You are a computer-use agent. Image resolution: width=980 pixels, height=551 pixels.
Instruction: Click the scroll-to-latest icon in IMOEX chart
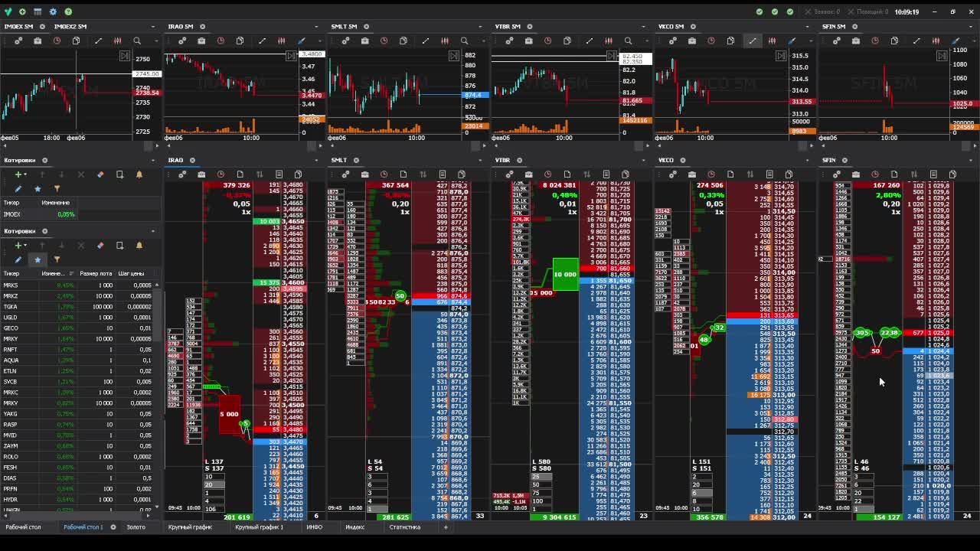(x=125, y=56)
